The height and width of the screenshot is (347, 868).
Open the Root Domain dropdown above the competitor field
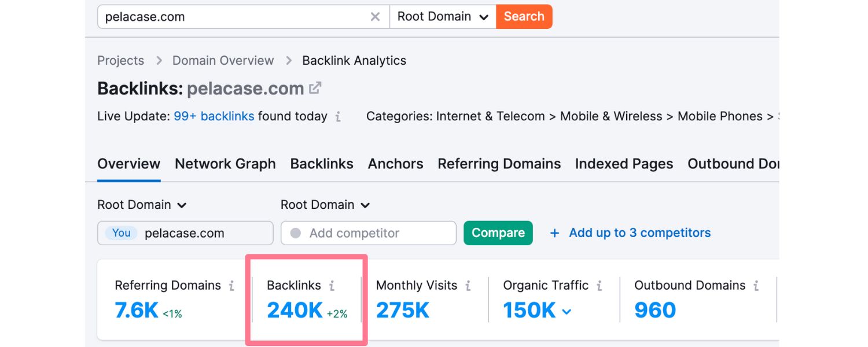pos(325,205)
